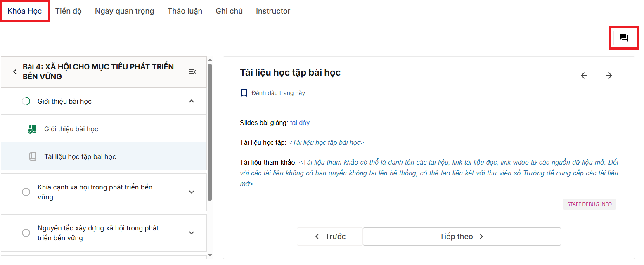Collapse the course outline sidebar icon

(x=192, y=72)
